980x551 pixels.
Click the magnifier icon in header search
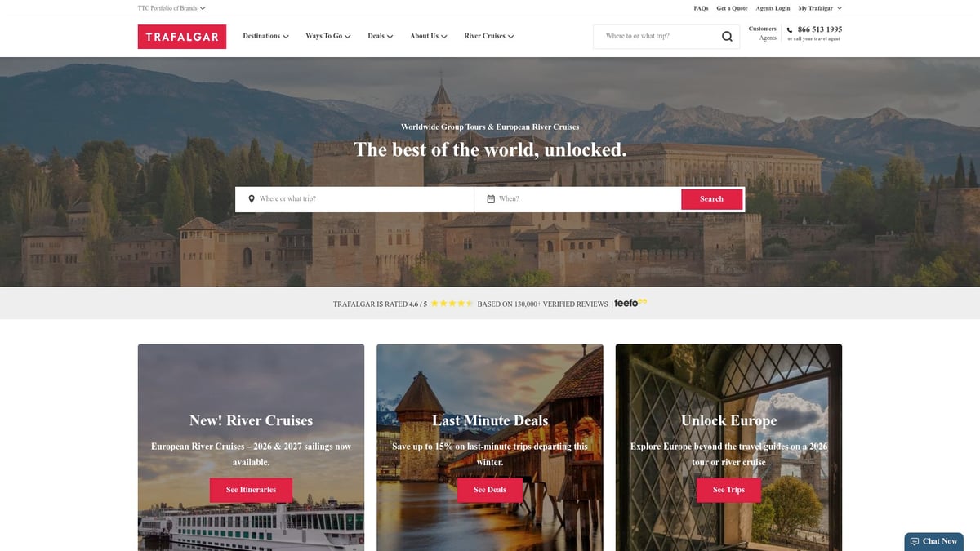point(727,37)
